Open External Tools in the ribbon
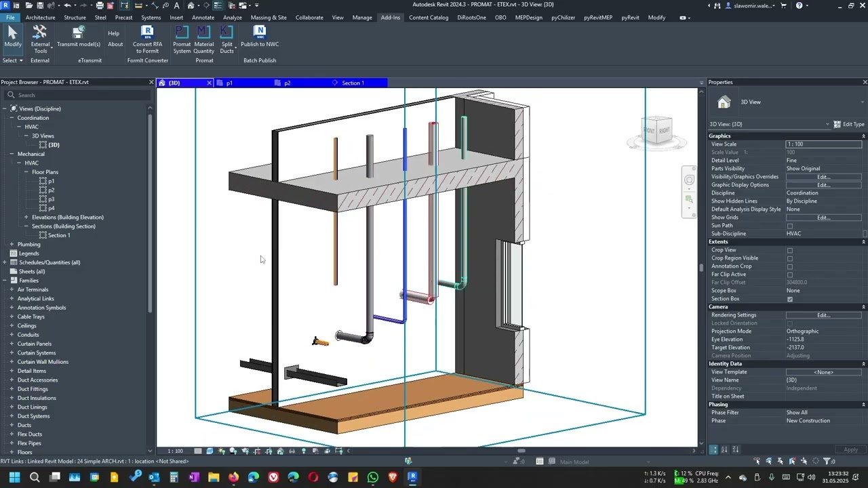 [40, 39]
